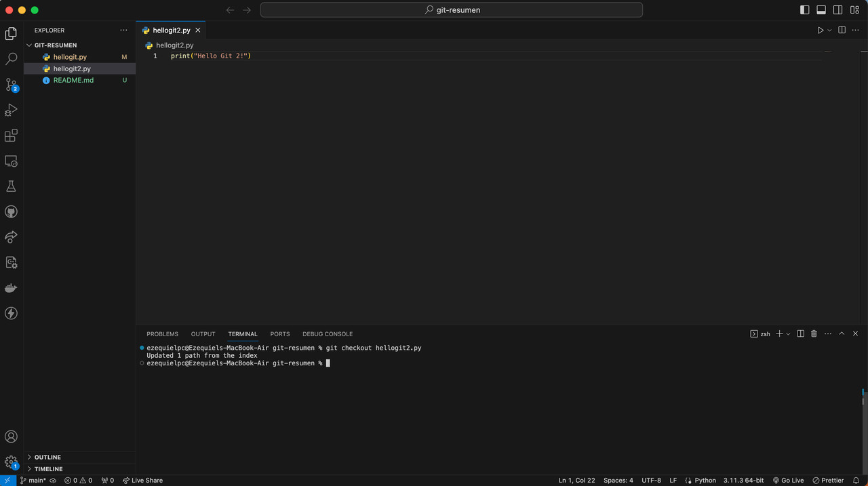Open the Accounts icon in activity bar
868x486 pixels.
pyautogui.click(x=11, y=437)
